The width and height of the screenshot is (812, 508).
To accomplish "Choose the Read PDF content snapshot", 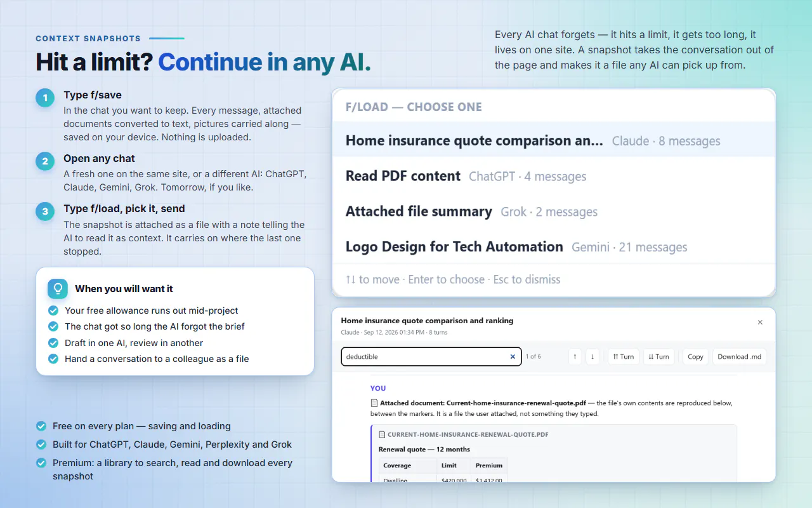I will pyautogui.click(x=554, y=176).
